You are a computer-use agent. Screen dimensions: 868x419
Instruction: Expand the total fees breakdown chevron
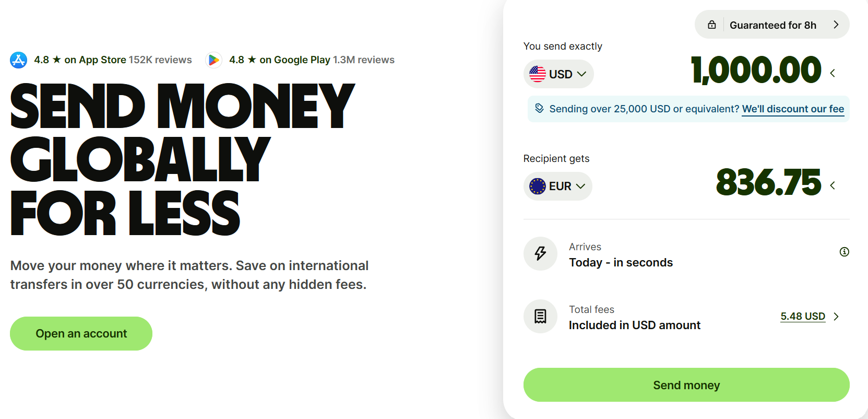pyautogui.click(x=836, y=317)
